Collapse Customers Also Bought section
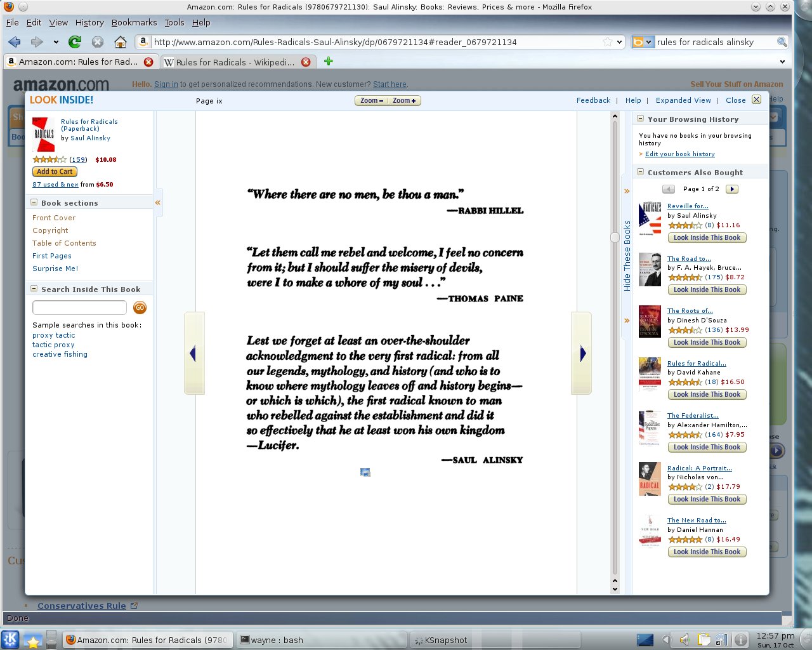The image size is (812, 650). (641, 172)
